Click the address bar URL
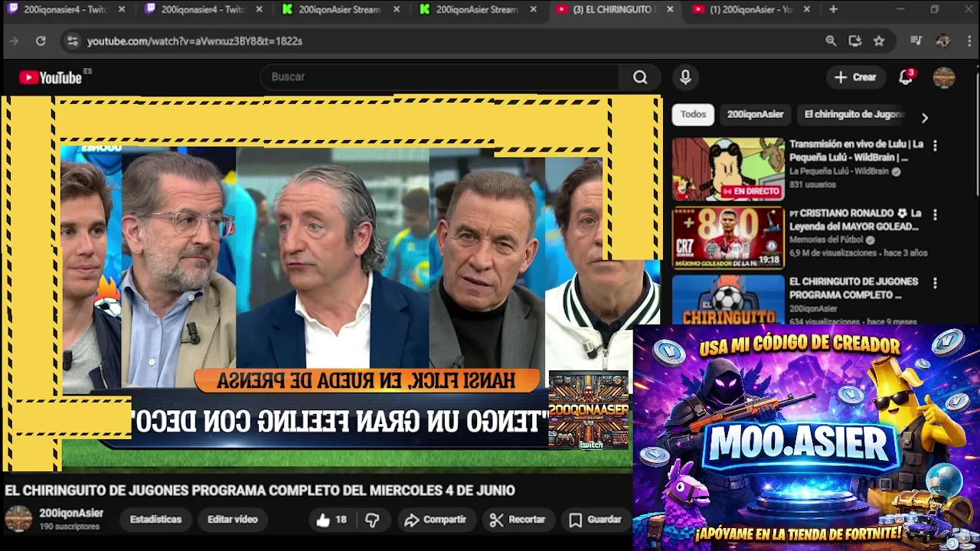Screen dimensions: 980x551 tap(194, 41)
